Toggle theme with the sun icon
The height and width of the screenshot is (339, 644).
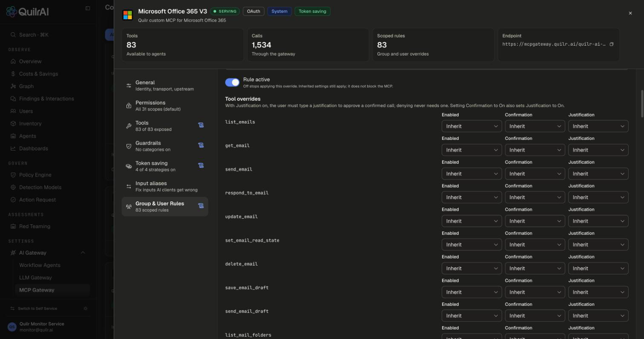[x=86, y=308]
